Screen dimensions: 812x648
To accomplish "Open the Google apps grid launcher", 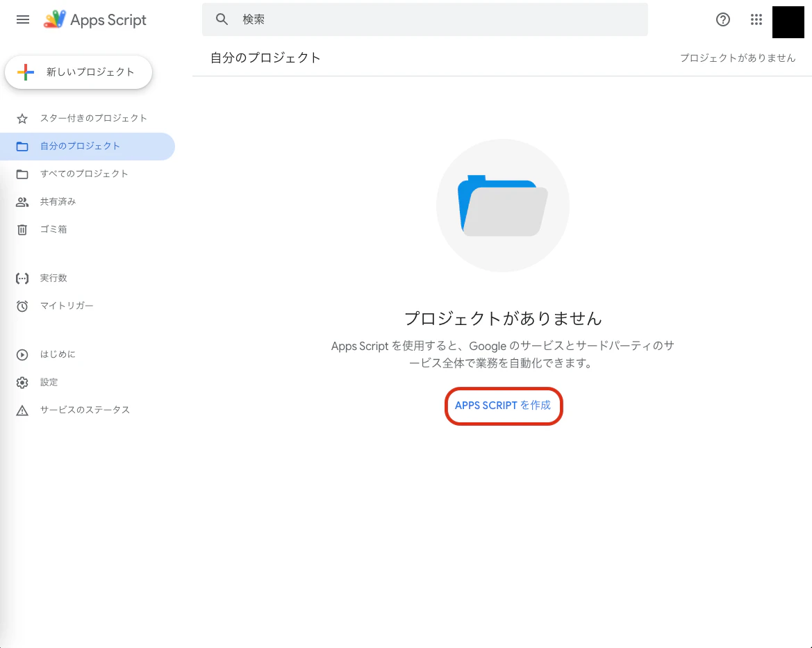I will point(756,19).
